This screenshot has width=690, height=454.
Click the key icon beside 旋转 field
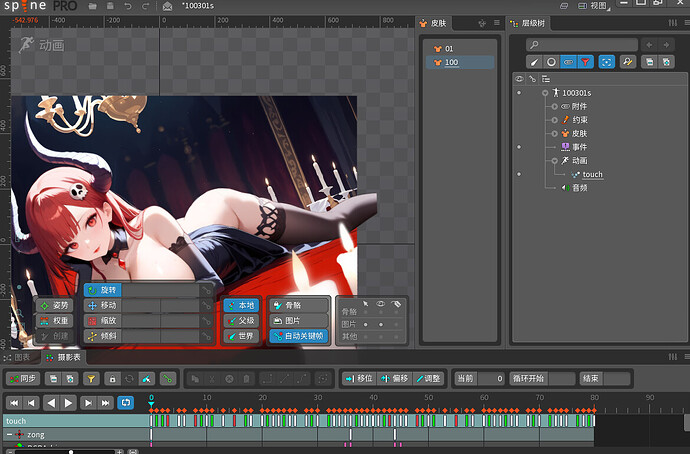click(x=206, y=290)
